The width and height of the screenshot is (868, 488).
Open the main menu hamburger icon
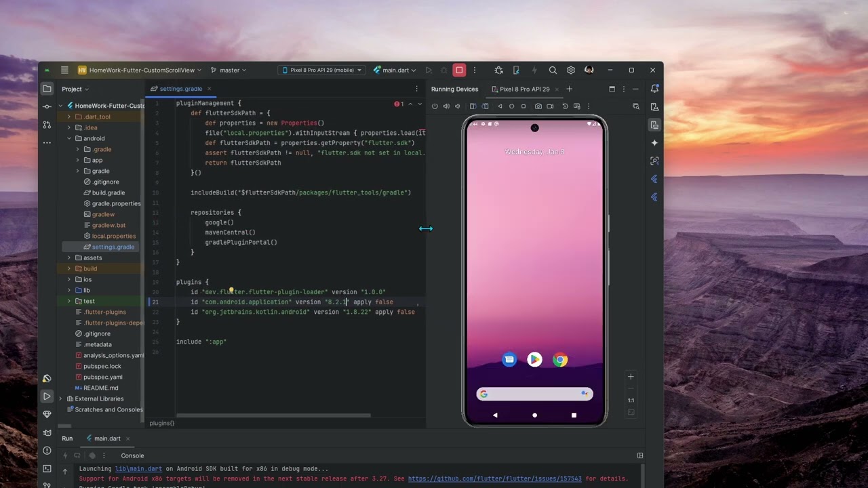(64, 70)
